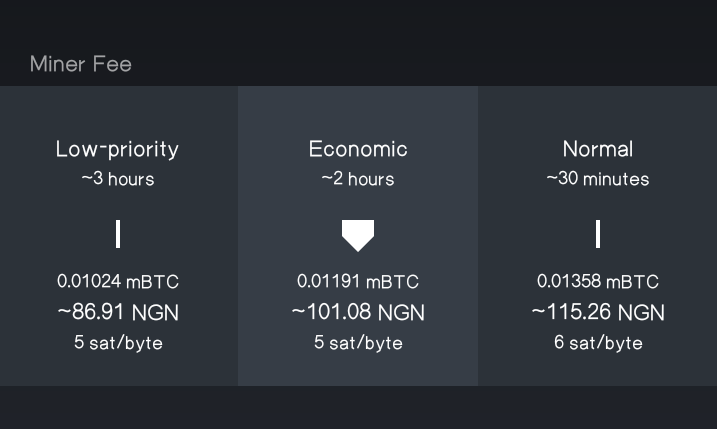
Task: Select the 0.01024 mBTC fee amount
Action: click(x=118, y=281)
